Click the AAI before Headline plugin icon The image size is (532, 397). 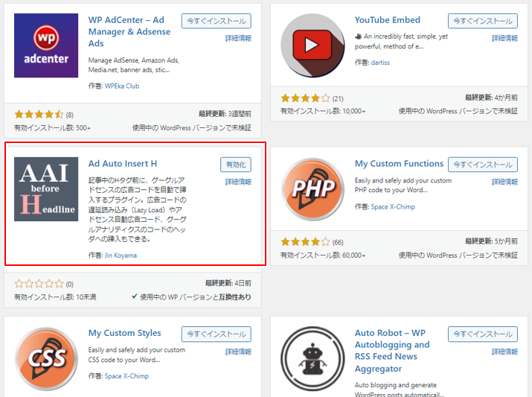click(46, 189)
